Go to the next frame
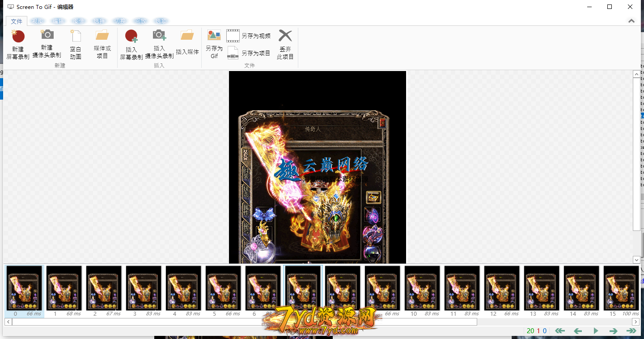Viewport: 644px width, 339px height. click(x=614, y=331)
